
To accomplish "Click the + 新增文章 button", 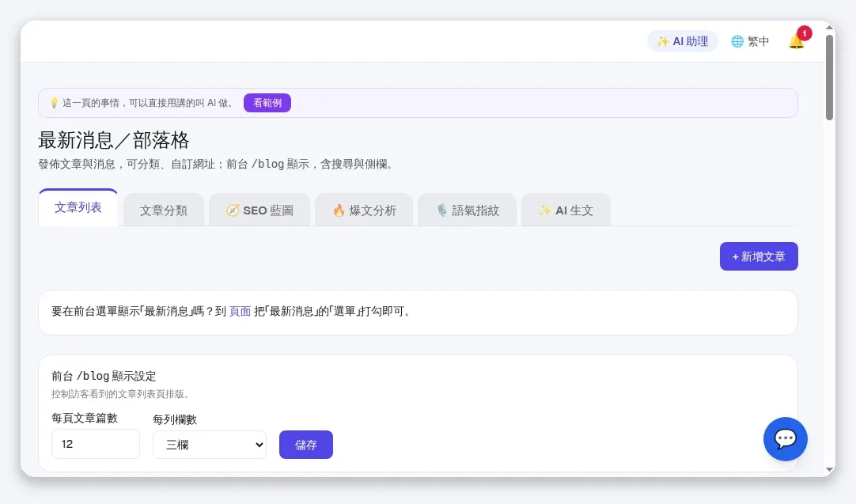I will pyautogui.click(x=759, y=256).
